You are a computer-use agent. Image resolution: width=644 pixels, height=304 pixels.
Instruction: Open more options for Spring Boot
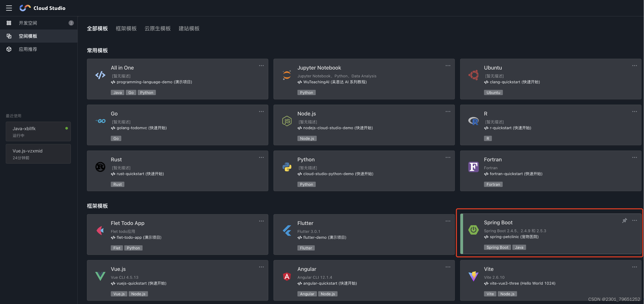(x=635, y=220)
